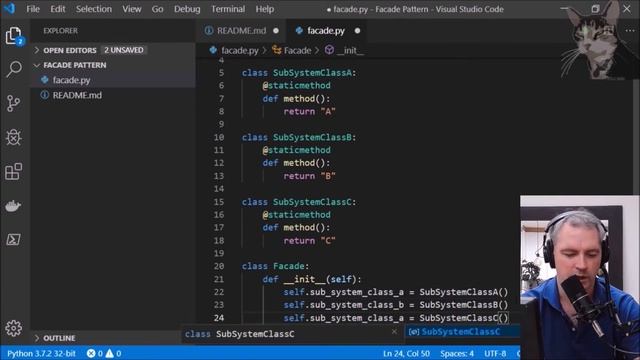Open the Search view icon
This screenshot has height=360, width=640.
pyautogui.click(x=14, y=69)
